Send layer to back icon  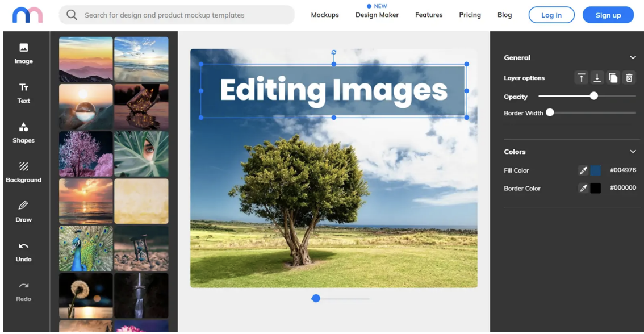point(597,78)
